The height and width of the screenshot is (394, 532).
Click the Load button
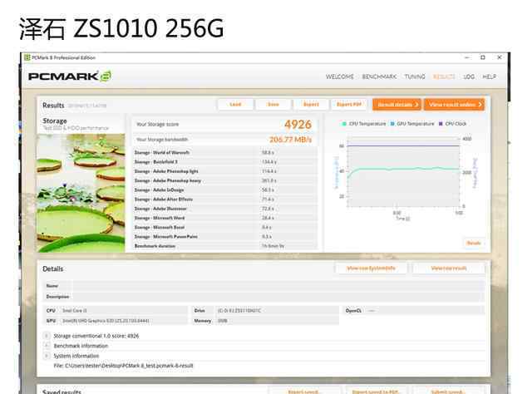click(235, 105)
